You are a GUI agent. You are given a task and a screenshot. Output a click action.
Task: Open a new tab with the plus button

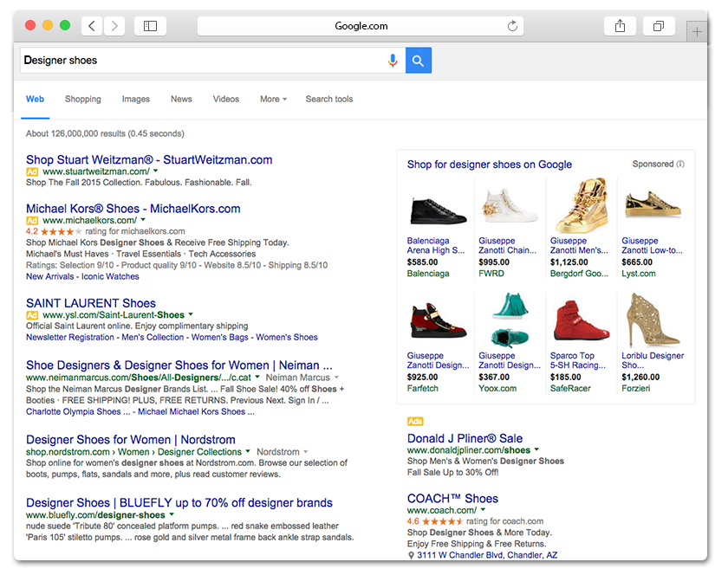(x=697, y=32)
